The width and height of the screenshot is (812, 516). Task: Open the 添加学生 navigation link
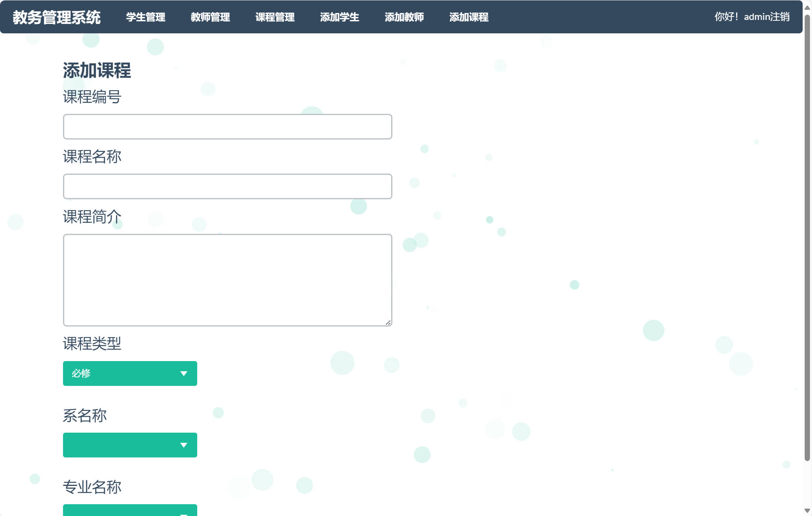coord(340,17)
